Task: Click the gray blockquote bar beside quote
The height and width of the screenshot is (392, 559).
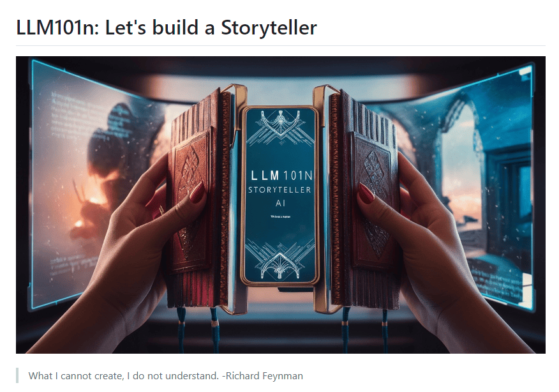Action: (17, 375)
